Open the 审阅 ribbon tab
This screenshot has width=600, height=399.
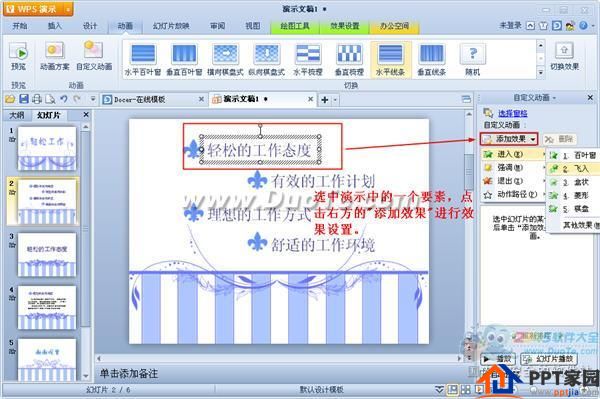pyautogui.click(x=218, y=26)
